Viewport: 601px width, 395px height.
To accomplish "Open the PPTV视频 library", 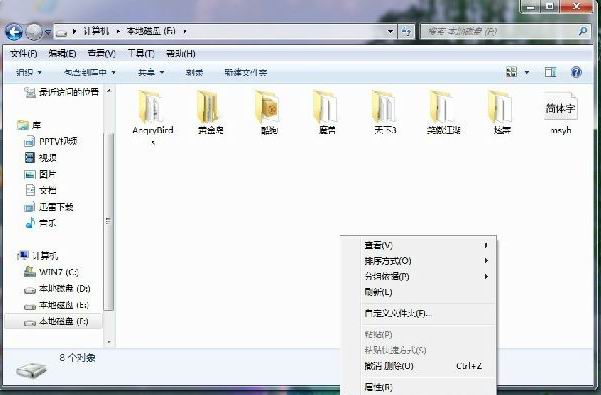I will [x=51, y=141].
